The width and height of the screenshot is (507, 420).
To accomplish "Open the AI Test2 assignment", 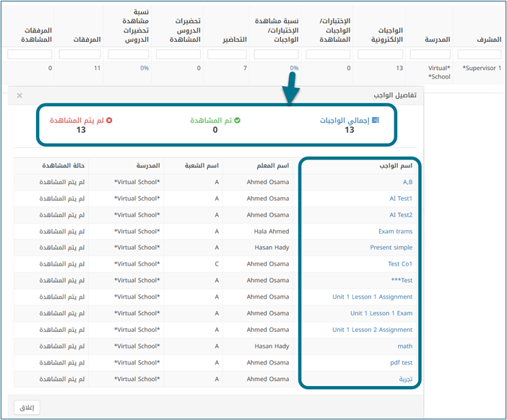I will [x=401, y=215].
